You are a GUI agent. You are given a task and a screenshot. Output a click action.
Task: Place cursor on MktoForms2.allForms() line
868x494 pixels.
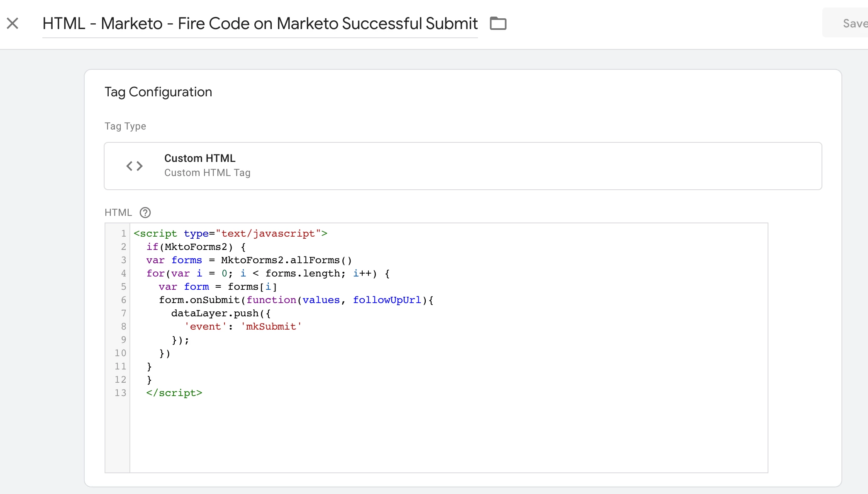point(286,260)
